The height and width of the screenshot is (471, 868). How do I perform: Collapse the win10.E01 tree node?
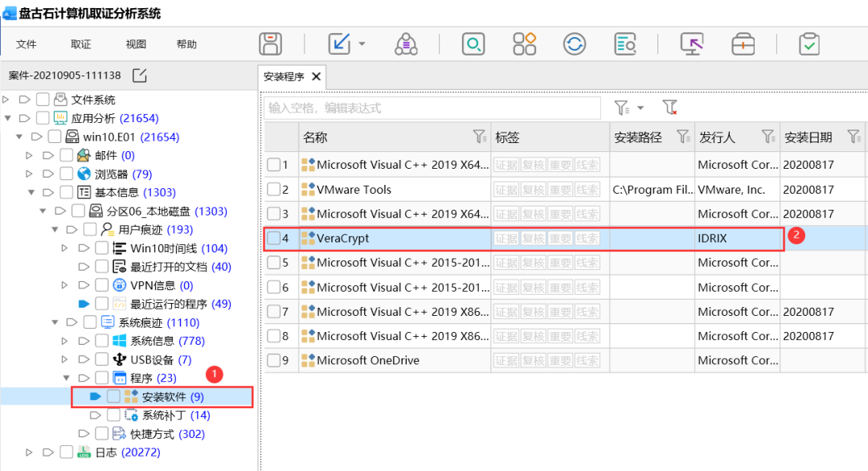coord(19,137)
